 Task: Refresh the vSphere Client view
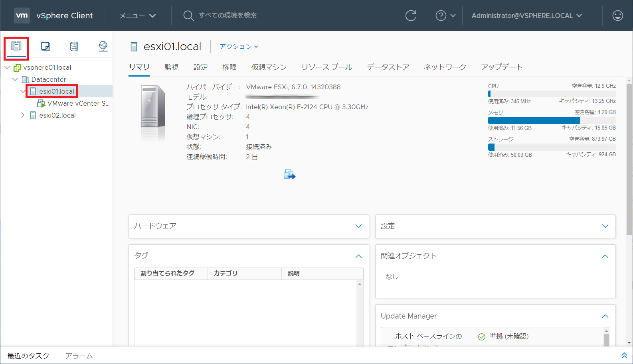click(x=411, y=16)
